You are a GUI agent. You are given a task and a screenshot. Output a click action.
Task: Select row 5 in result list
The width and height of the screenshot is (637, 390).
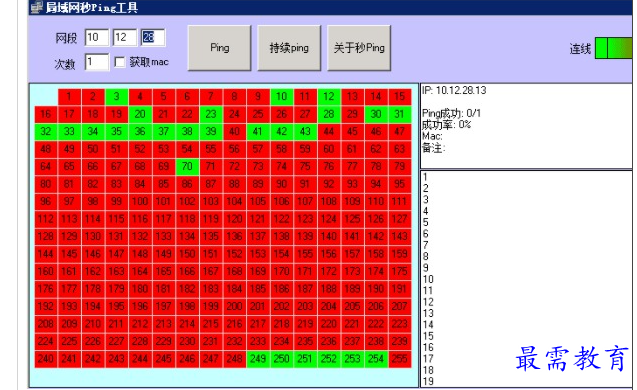point(425,222)
